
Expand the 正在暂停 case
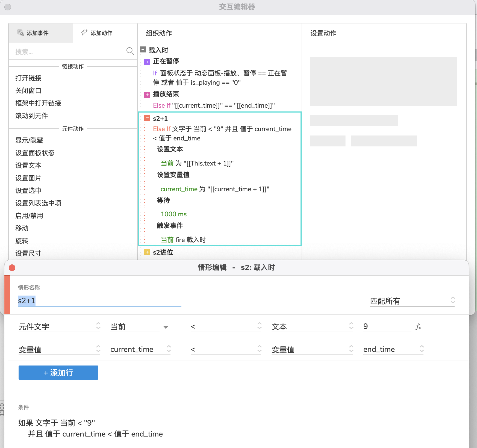[x=147, y=62]
